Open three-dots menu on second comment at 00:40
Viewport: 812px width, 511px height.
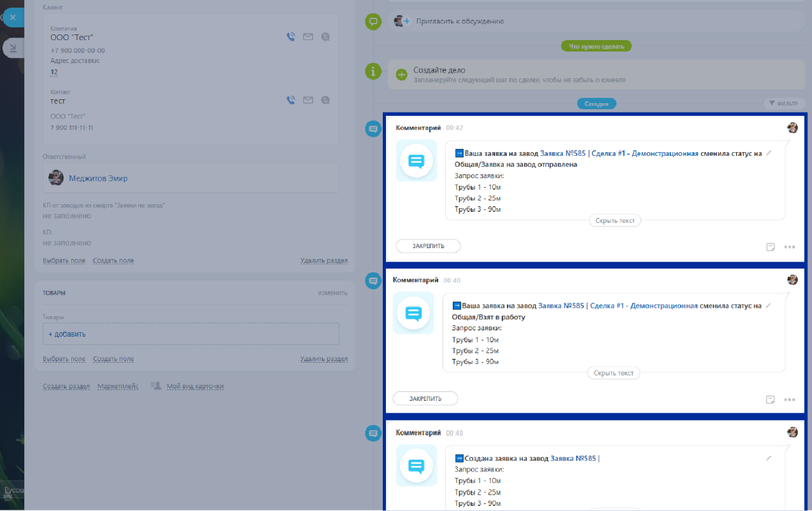pyautogui.click(x=790, y=400)
